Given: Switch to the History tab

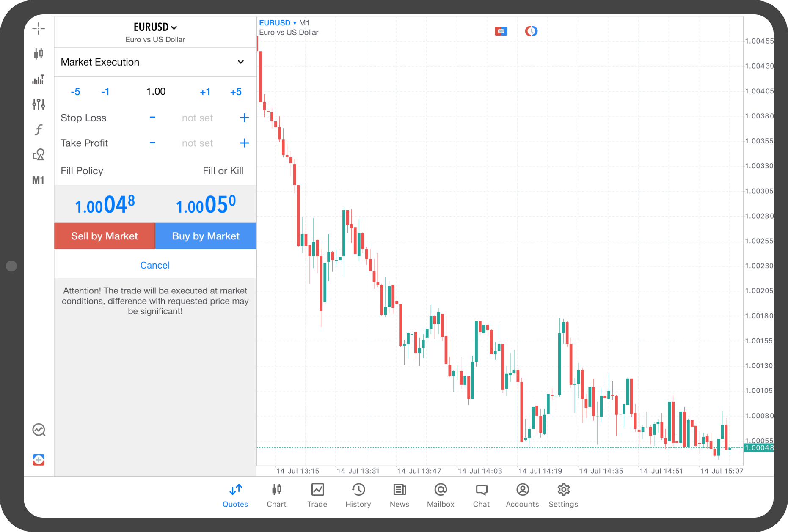Looking at the screenshot, I should pos(358,495).
